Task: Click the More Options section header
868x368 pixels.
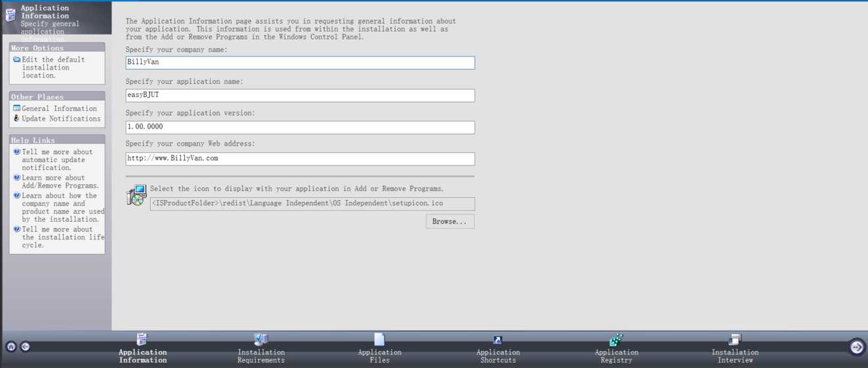Action: 57,47
